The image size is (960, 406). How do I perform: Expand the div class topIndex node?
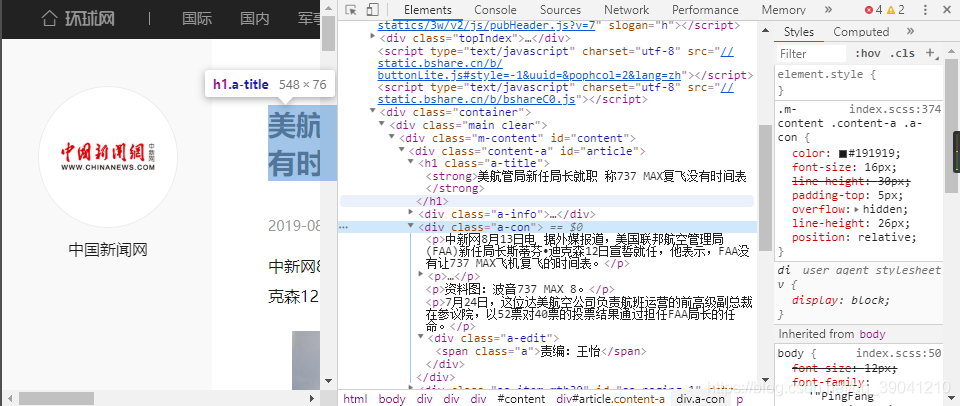(x=373, y=37)
